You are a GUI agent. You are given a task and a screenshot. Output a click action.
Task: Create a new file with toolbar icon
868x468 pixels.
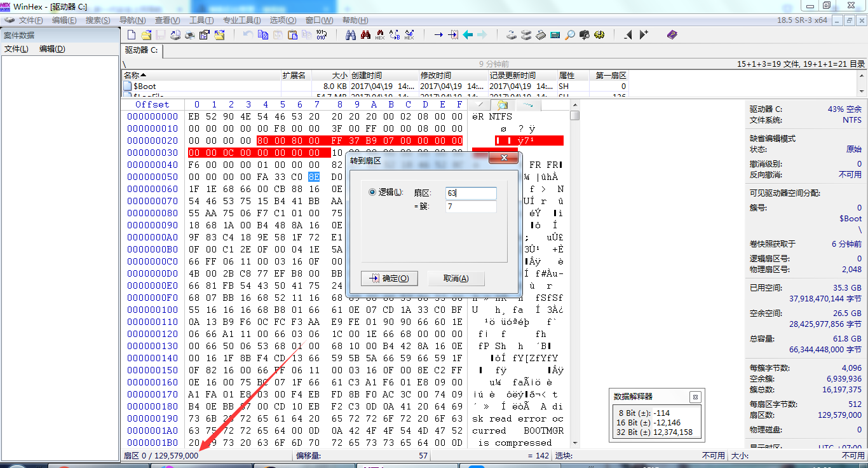tap(132, 35)
